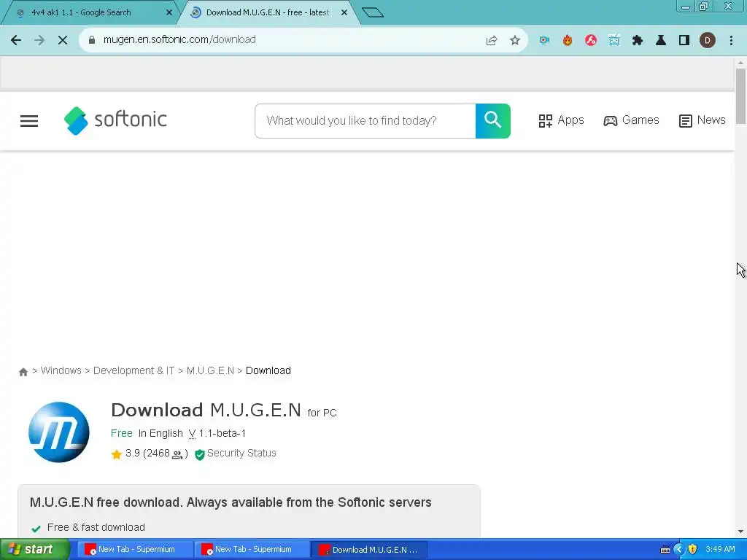
Task: Click the page vertical scrollbar thumb
Action: pyautogui.click(x=740, y=97)
